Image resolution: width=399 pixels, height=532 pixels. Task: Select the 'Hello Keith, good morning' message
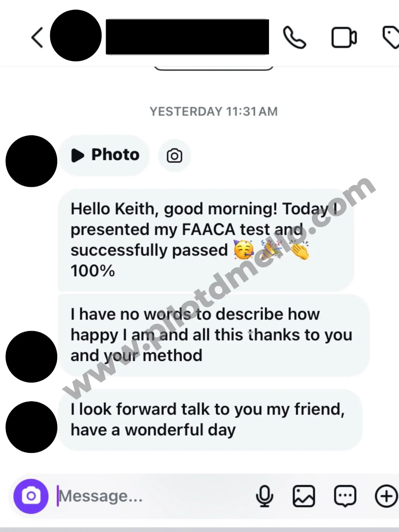point(206,240)
